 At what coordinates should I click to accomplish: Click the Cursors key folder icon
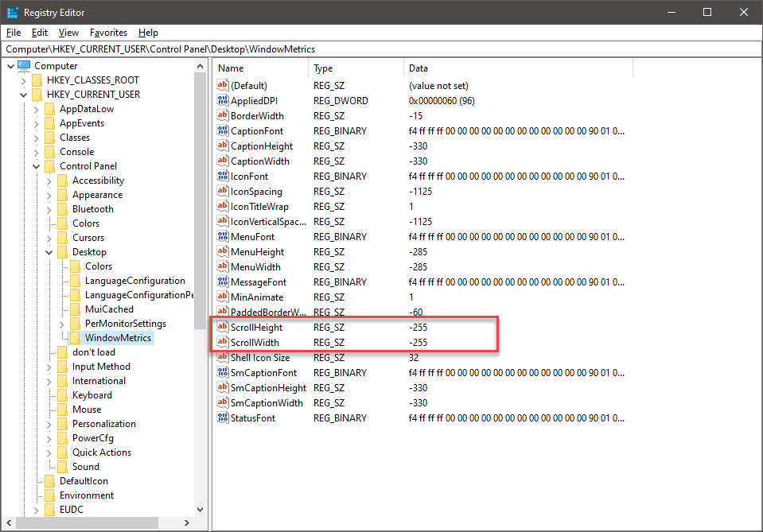tap(62, 237)
